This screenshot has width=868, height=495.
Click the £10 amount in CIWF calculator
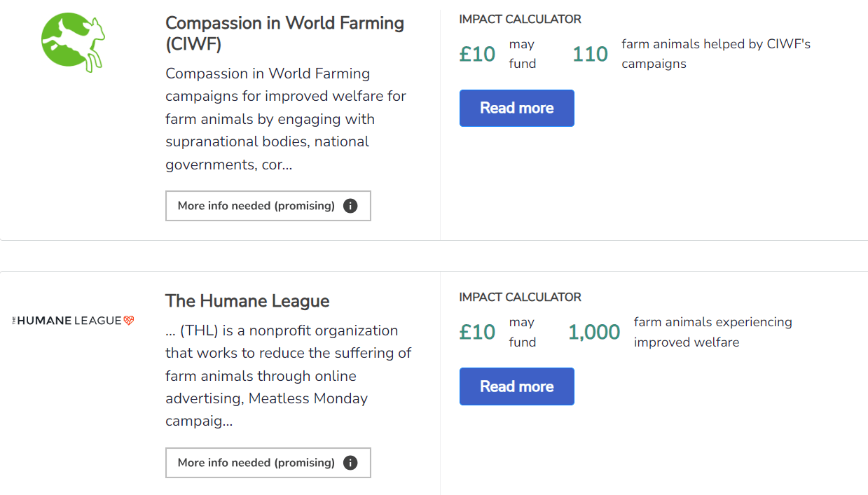[x=477, y=54]
